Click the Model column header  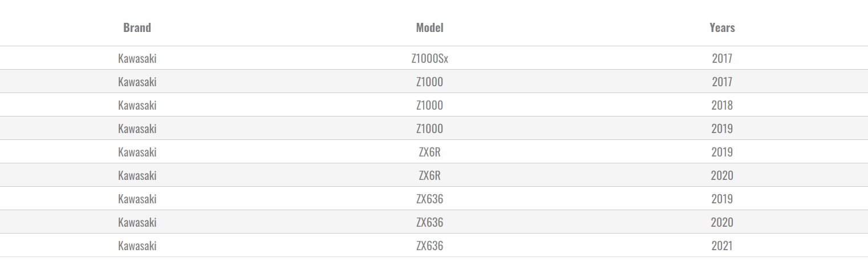pyautogui.click(x=429, y=27)
